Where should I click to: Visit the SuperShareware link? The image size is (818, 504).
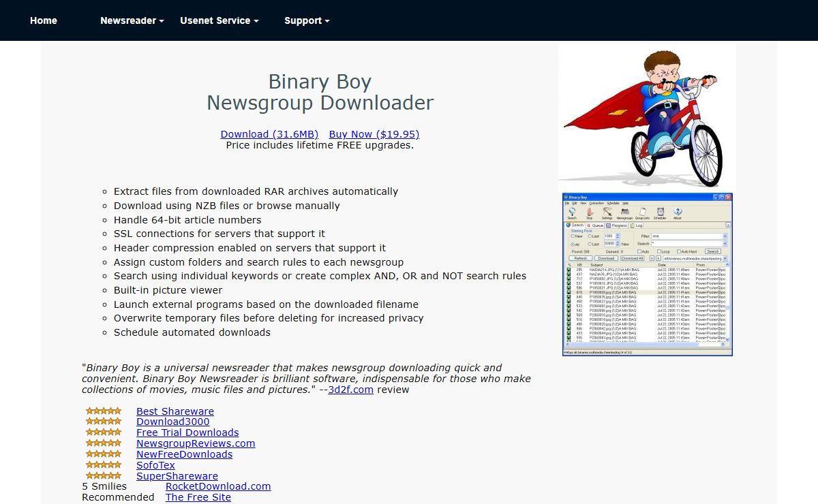[x=177, y=476]
